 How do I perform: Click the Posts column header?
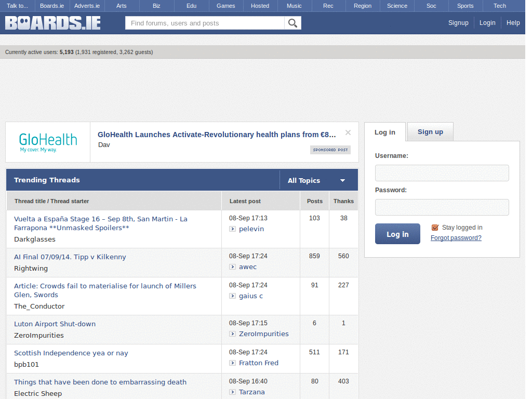coord(314,201)
